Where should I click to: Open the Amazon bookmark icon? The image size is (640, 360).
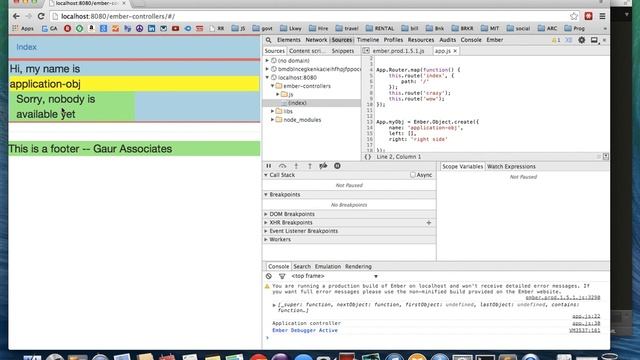(x=91, y=28)
